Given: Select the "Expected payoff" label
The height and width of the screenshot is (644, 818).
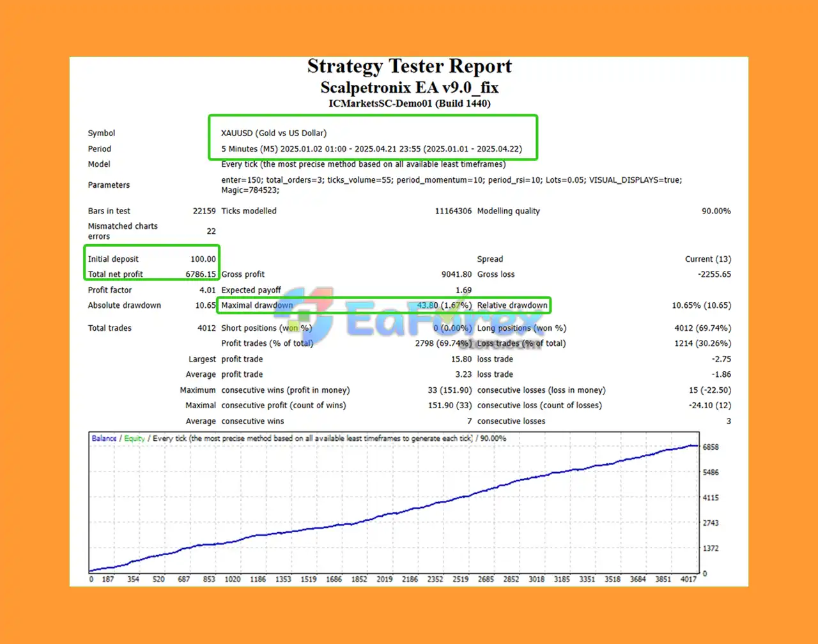Looking at the screenshot, I should point(251,290).
